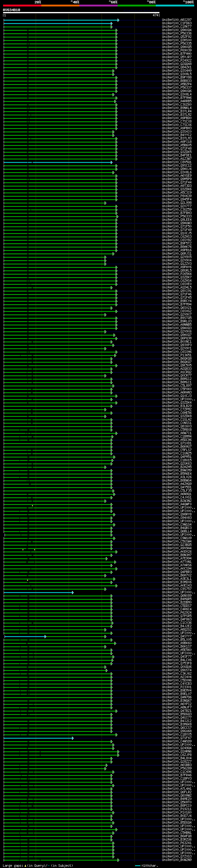Screen dimensions: 197x868
Task: Click the UniRef100_B2AZH5 label
Action: click(x=177, y=467)
